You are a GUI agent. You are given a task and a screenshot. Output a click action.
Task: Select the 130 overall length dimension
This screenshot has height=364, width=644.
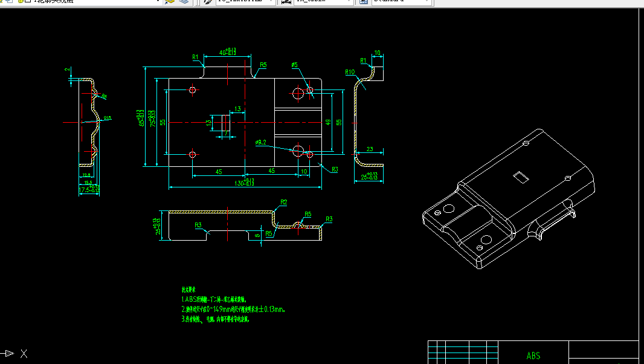pyautogui.click(x=245, y=182)
